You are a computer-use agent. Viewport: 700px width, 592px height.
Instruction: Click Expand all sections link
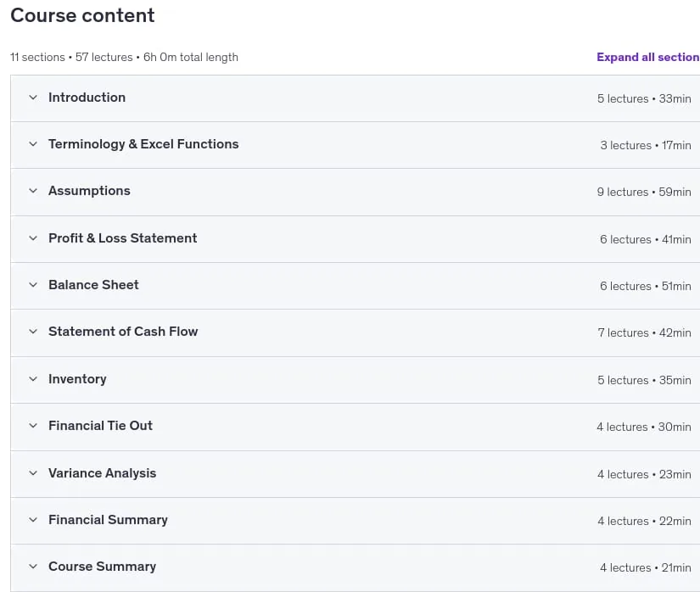(648, 57)
